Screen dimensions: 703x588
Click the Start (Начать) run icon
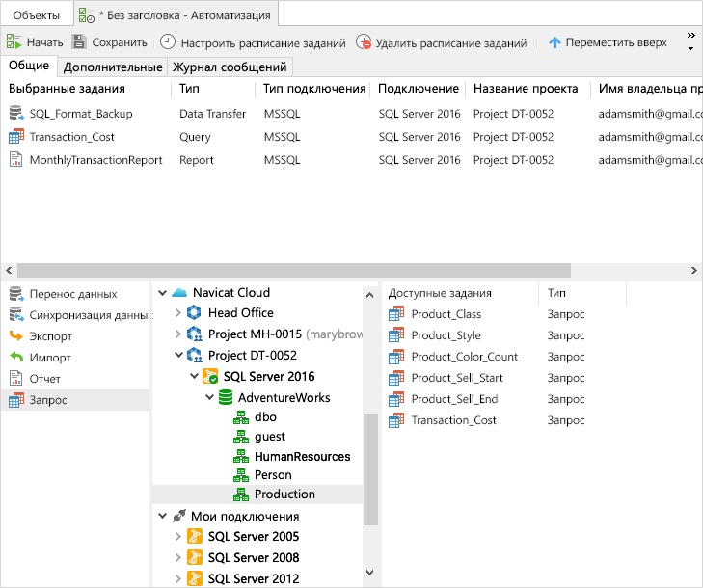[x=14, y=41]
